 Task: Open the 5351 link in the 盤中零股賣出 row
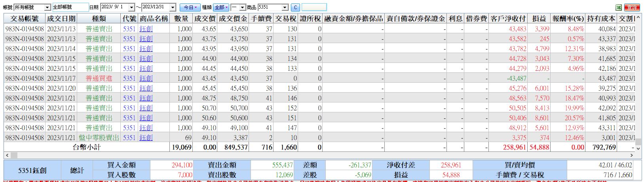click(129, 138)
